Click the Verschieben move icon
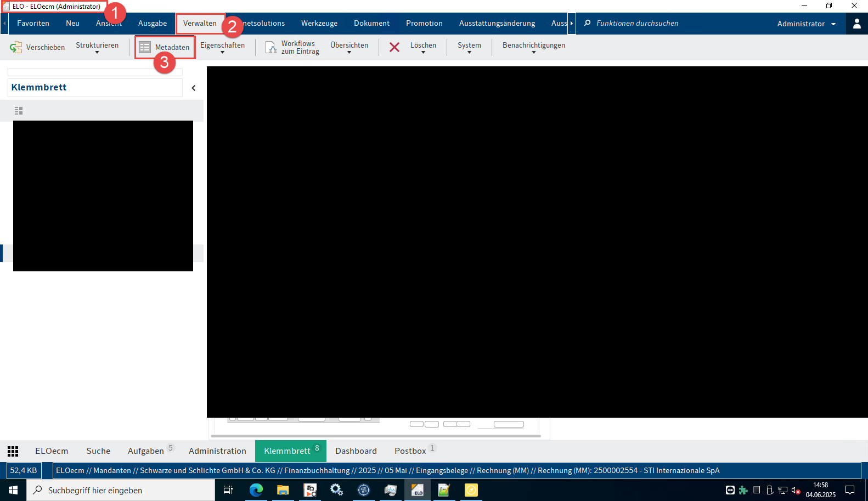Image resolution: width=868 pixels, height=501 pixels. [x=16, y=48]
